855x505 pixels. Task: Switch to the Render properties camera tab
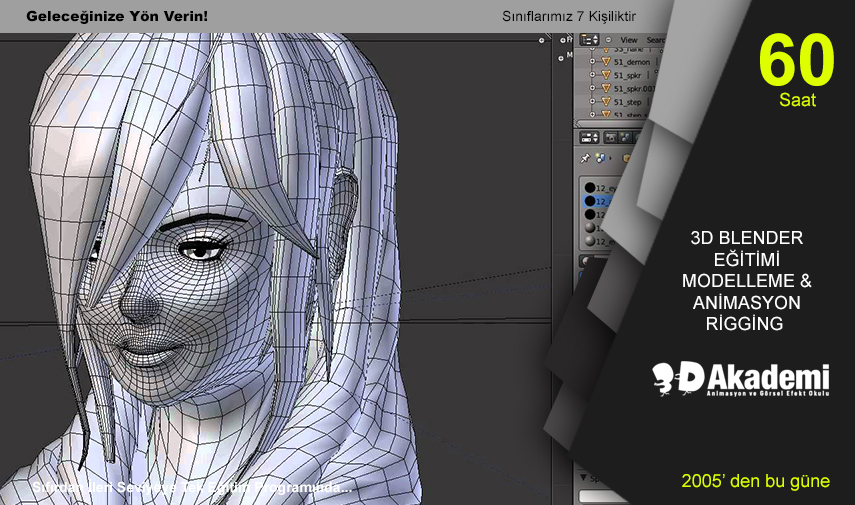click(x=610, y=136)
